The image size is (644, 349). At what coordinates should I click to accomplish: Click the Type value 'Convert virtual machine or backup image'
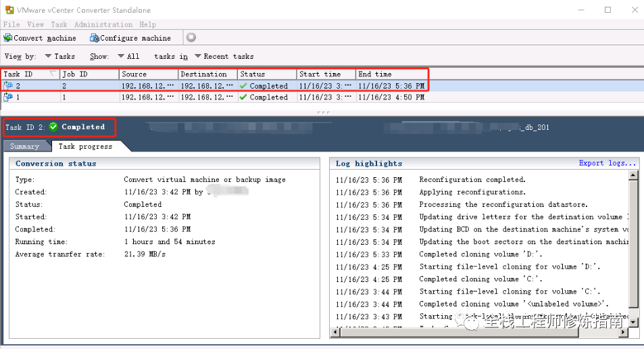[205, 180]
